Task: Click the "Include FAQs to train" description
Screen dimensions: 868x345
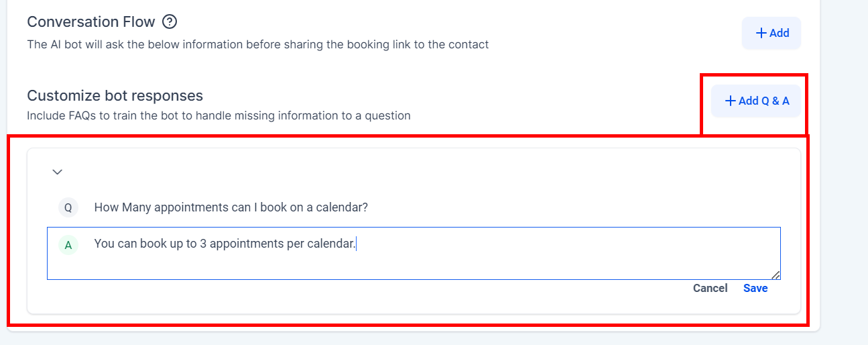Action: point(219,115)
